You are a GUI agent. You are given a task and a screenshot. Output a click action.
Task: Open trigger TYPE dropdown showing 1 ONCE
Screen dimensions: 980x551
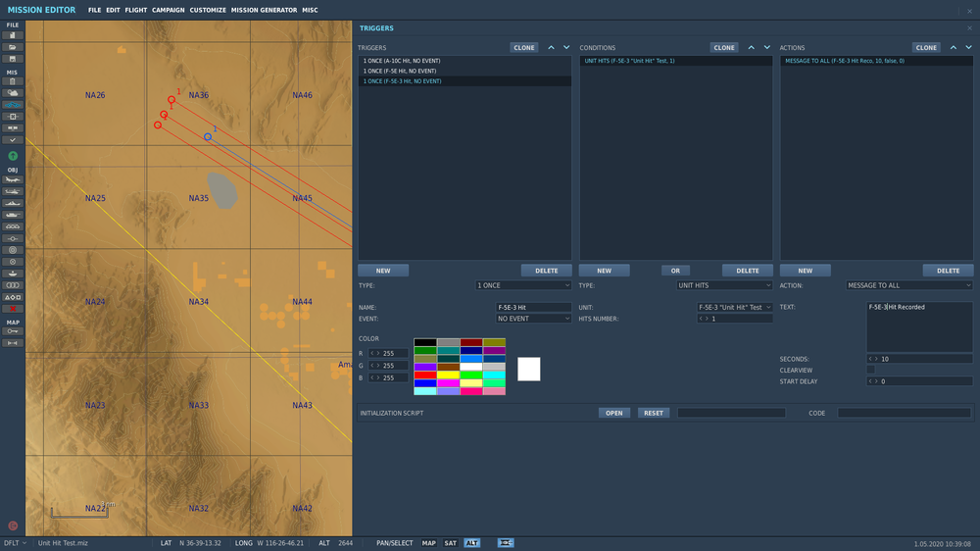pyautogui.click(x=523, y=285)
